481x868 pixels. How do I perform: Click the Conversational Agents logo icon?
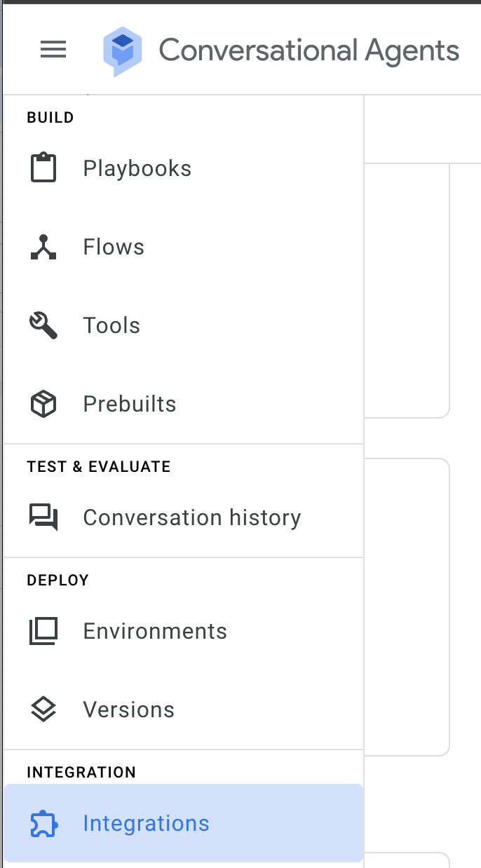tap(123, 51)
